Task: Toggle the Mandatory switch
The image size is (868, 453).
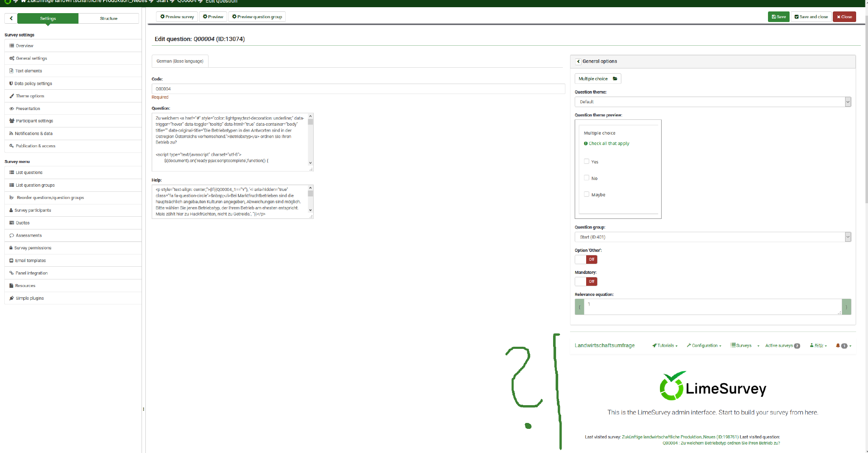Action: 586,281
